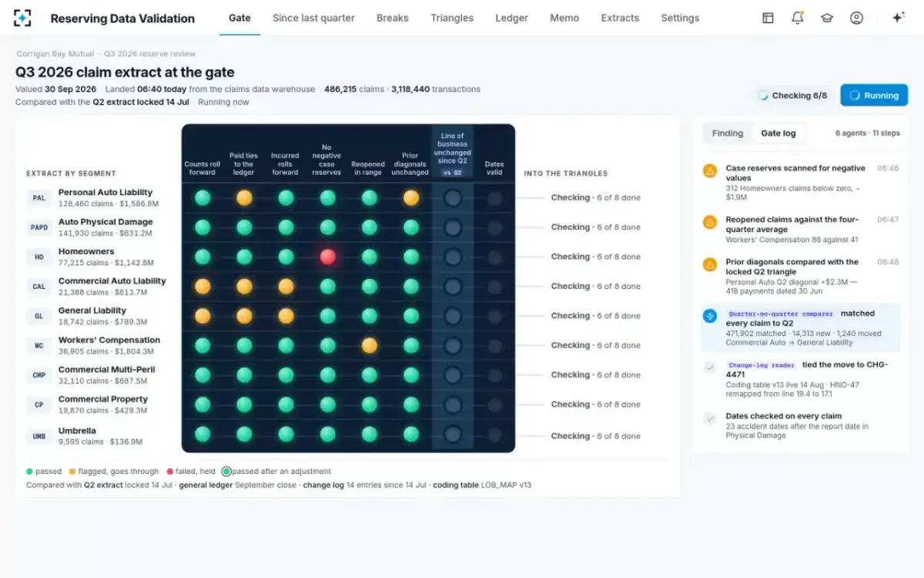Open the Ledger tab
This screenshot has width=924, height=578.
(x=512, y=18)
